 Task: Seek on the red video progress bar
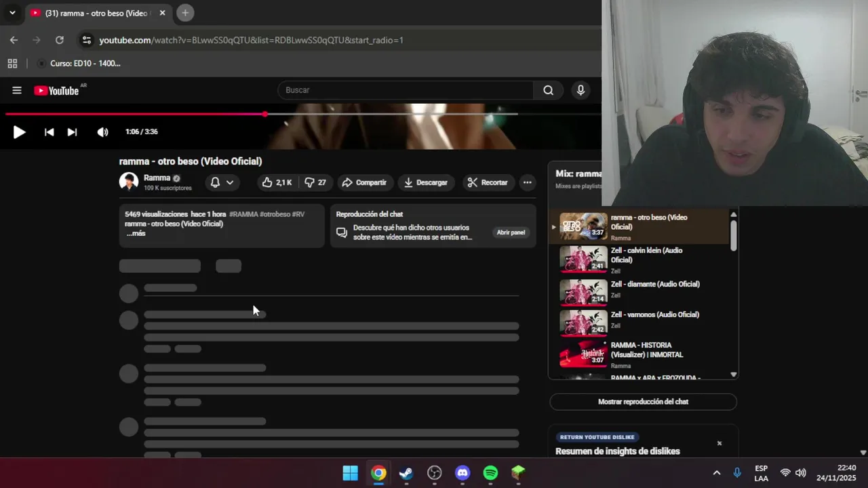(261, 114)
